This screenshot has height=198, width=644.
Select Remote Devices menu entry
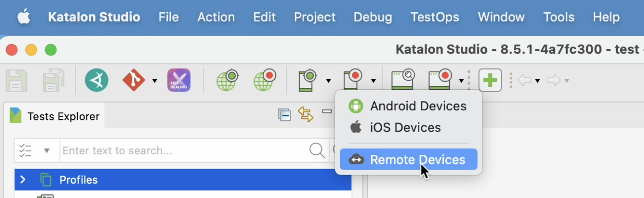[408, 159]
